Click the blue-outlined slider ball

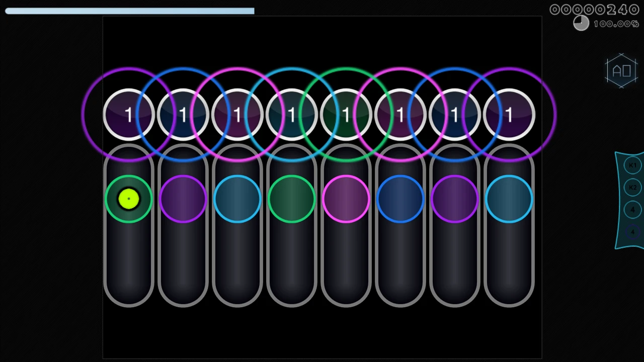click(x=400, y=199)
